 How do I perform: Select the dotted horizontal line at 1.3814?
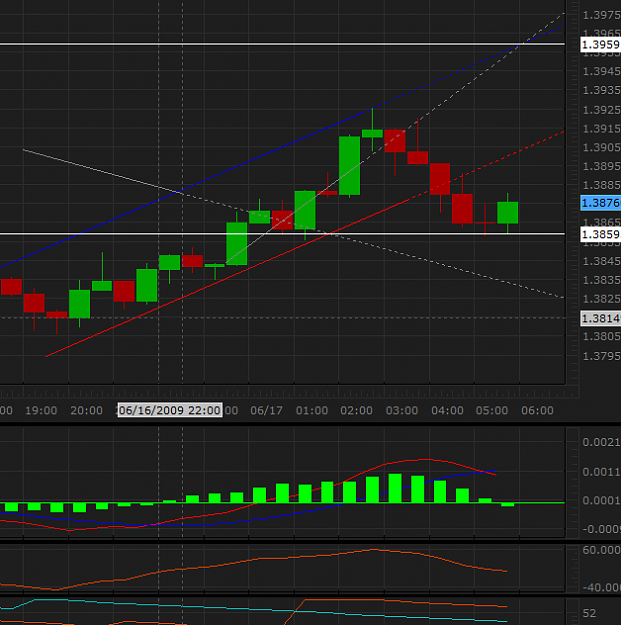(282, 318)
